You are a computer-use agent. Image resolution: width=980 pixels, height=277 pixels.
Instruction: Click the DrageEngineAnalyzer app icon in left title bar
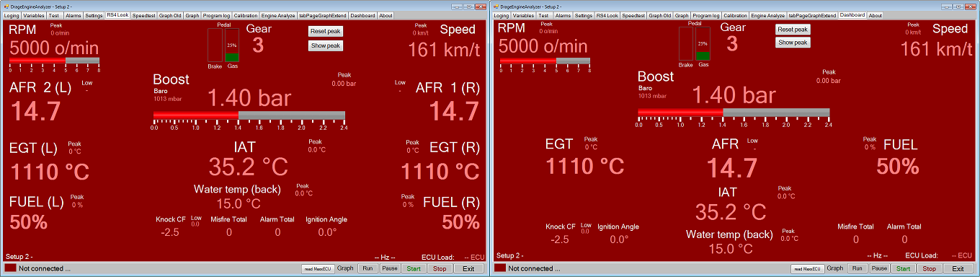5,6
